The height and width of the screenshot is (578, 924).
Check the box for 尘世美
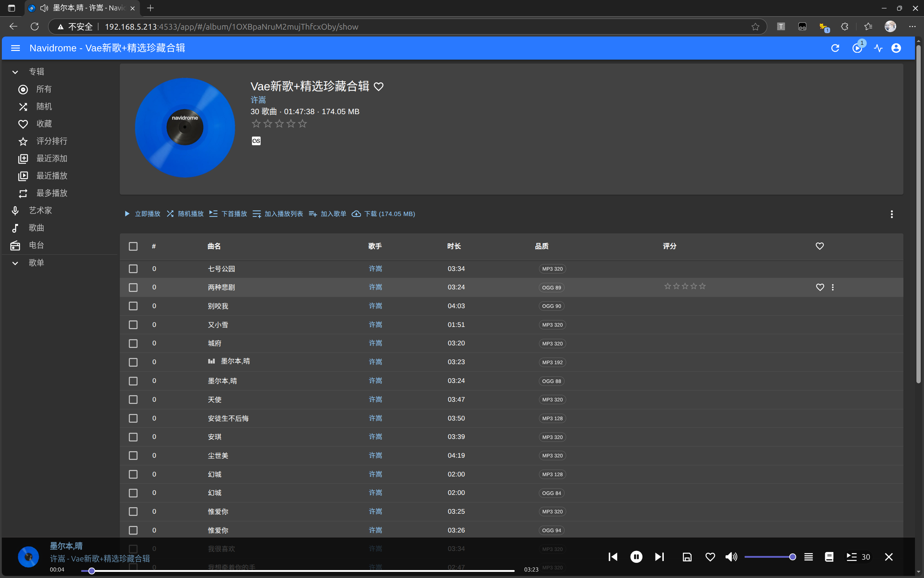[133, 455]
